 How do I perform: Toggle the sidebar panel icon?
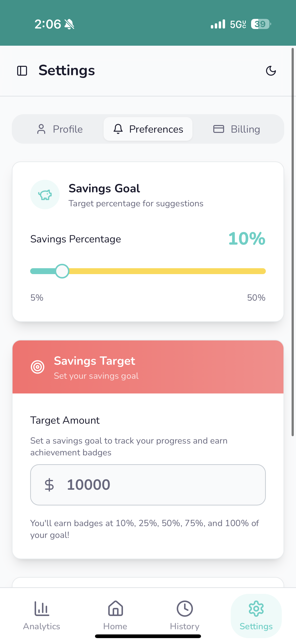coord(22,71)
